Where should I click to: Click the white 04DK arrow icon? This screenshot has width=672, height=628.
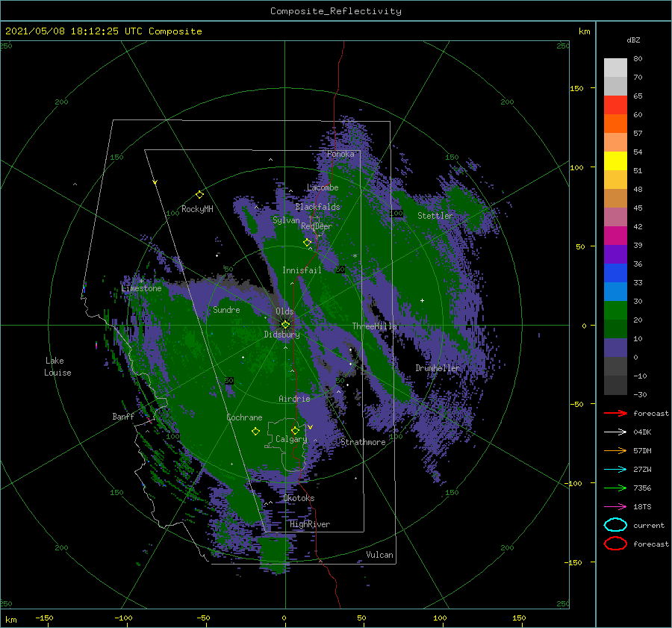tap(615, 432)
